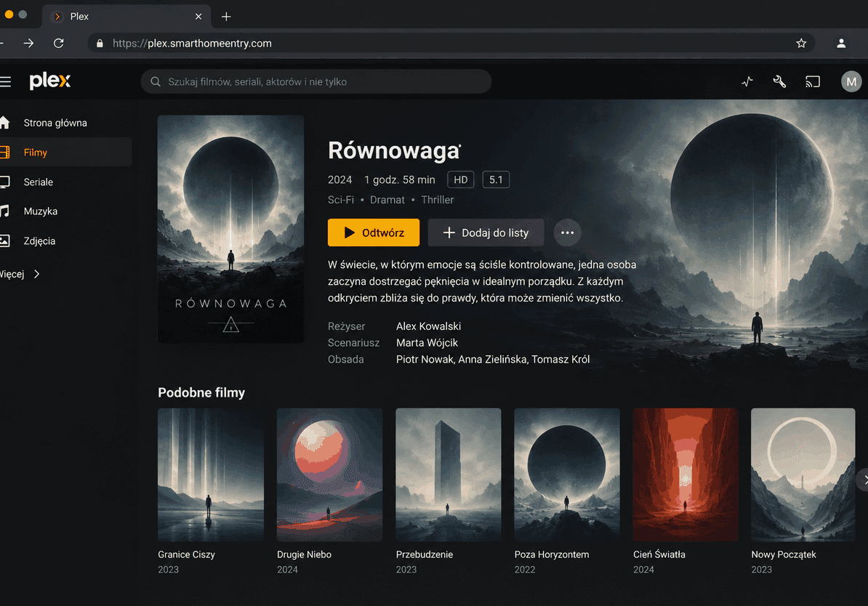The image size is (868, 606).
Task: Click the year 2024 under Równowaga title
Action: tap(340, 180)
